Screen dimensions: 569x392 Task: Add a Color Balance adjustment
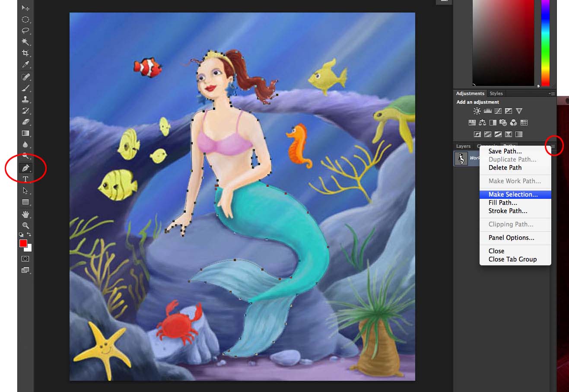(482, 122)
